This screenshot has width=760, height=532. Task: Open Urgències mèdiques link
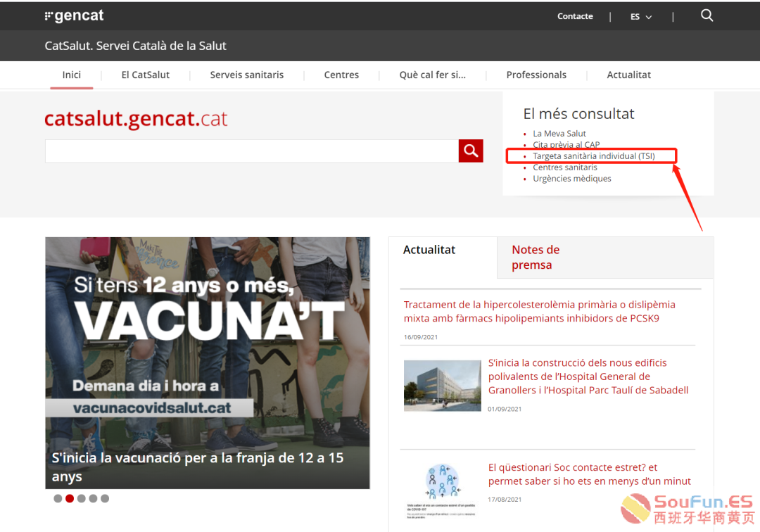point(572,178)
